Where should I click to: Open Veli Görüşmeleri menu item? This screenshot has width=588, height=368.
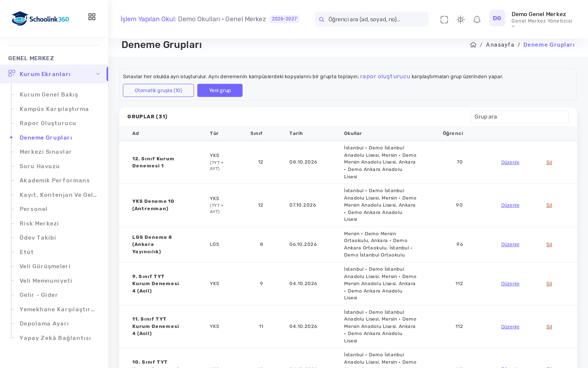pyautogui.click(x=45, y=266)
